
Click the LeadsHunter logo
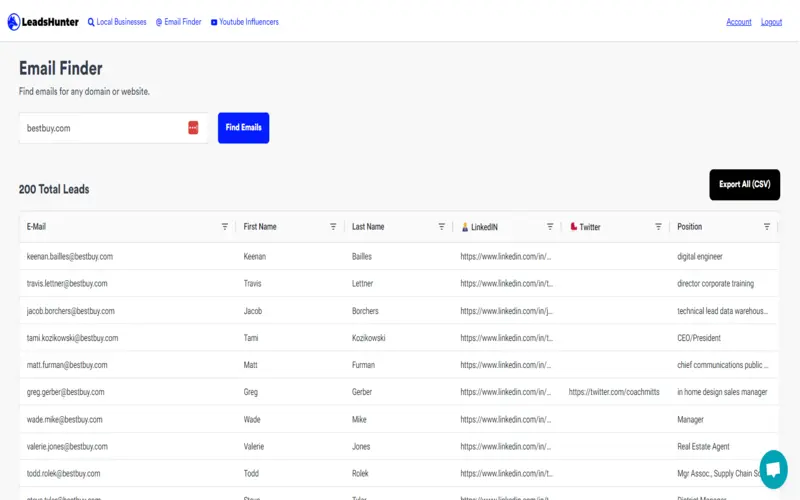coord(43,22)
